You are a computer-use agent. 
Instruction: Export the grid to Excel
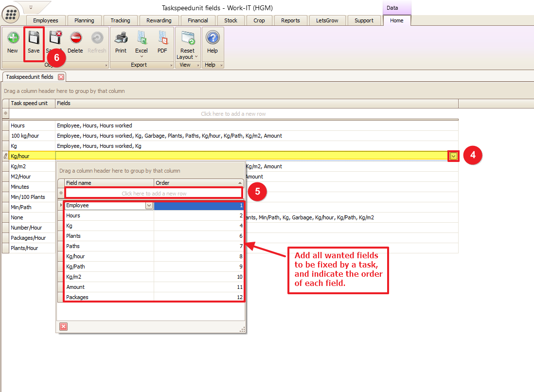(x=142, y=39)
